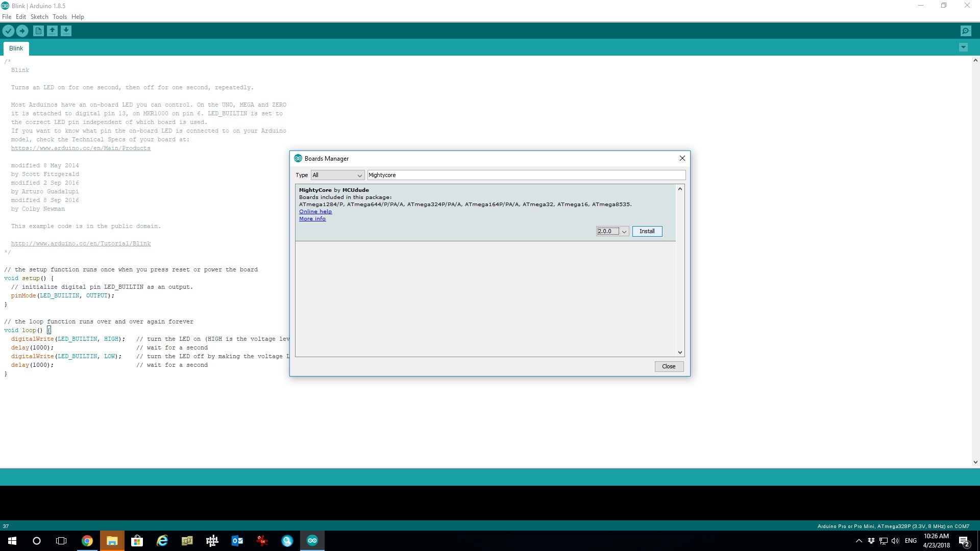
Task: Install the MightyCore package
Action: [x=647, y=232]
